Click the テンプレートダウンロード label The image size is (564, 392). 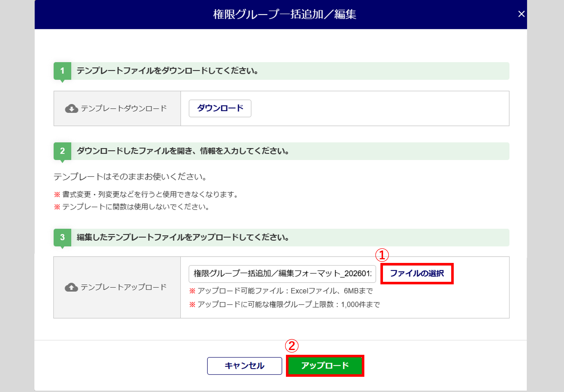click(x=124, y=108)
